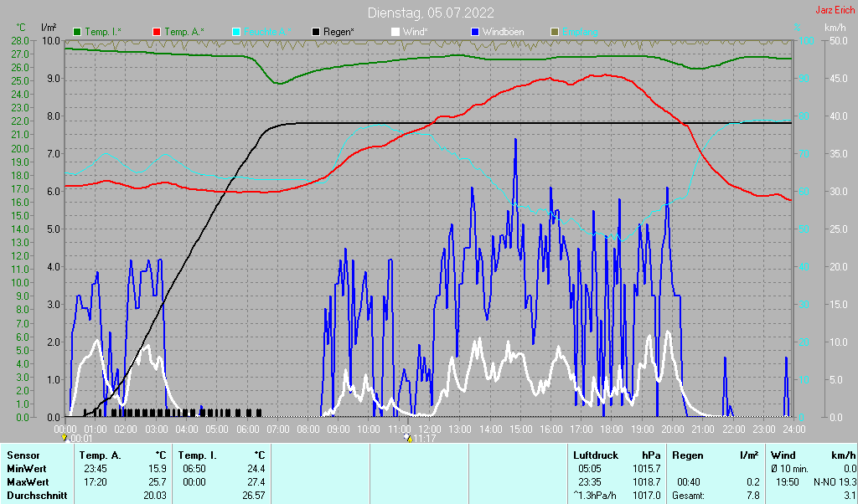Click the '12:00' time axis tick
The image size is (858, 504).
pyautogui.click(x=429, y=429)
